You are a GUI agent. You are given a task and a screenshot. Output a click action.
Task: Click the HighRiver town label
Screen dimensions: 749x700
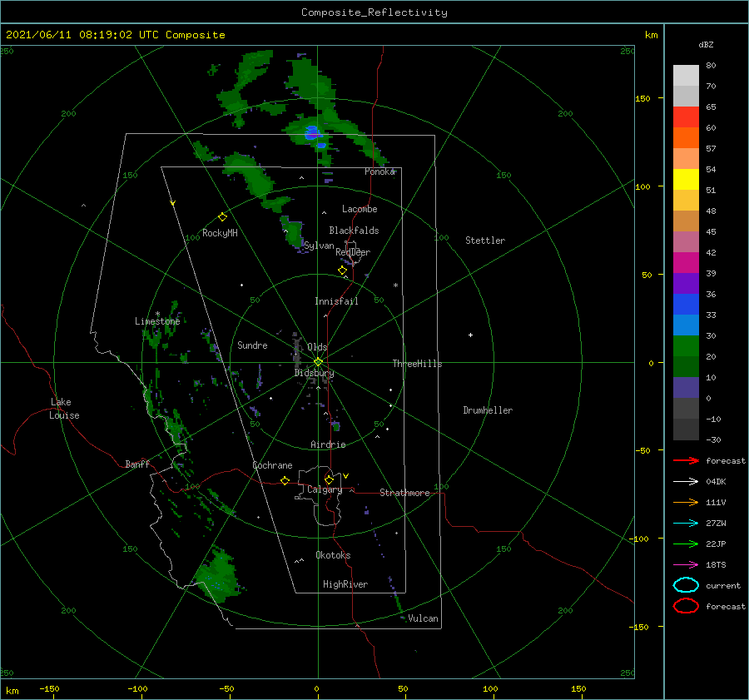[x=345, y=584]
